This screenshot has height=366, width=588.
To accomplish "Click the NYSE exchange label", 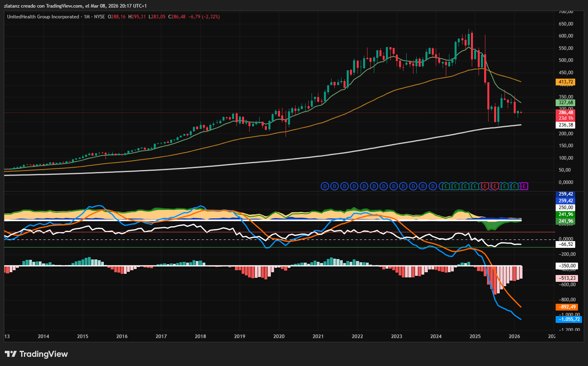I will (x=99, y=17).
